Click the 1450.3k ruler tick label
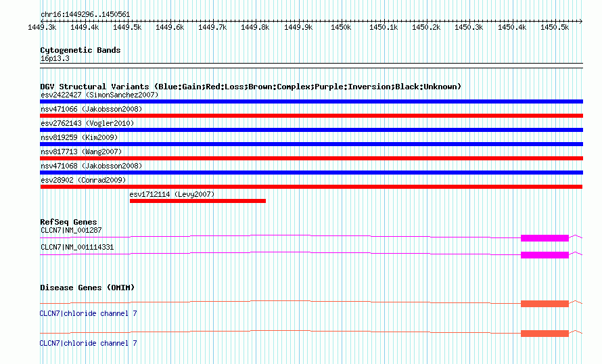The height and width of the screenshot is (364, 602). coord(469,27)
